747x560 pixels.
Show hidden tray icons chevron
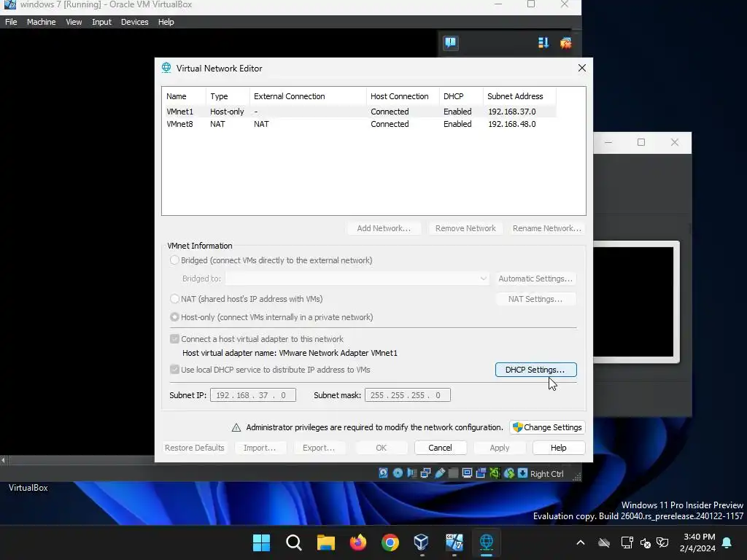click(x=580, y=542)
